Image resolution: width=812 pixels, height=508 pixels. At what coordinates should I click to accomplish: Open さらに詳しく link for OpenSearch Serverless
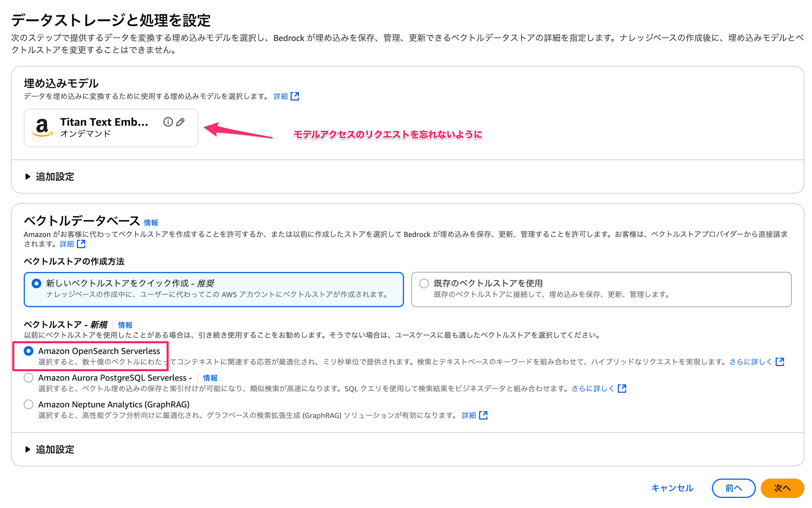[x=751, y=362]
